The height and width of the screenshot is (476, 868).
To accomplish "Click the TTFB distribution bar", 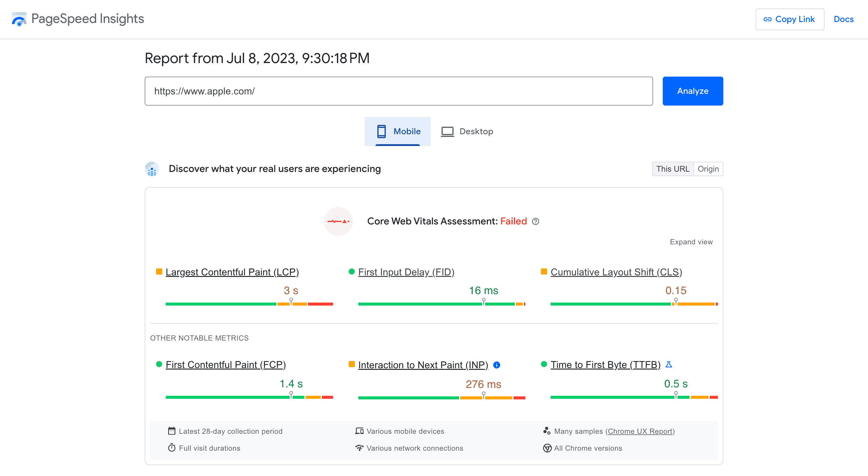I will pos(634,397).
